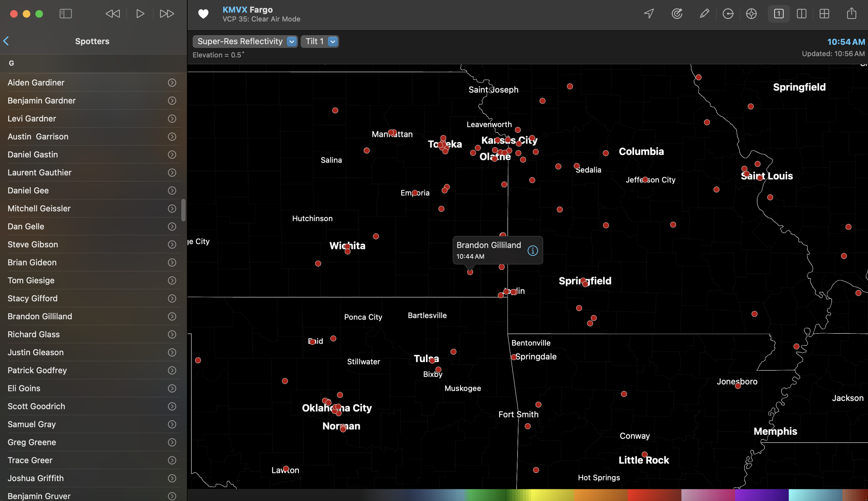Viewport: 868px width, 501px height.
Task: Open details for Brandon Gilliland in sidebar
Action: (x=171, y=316)
